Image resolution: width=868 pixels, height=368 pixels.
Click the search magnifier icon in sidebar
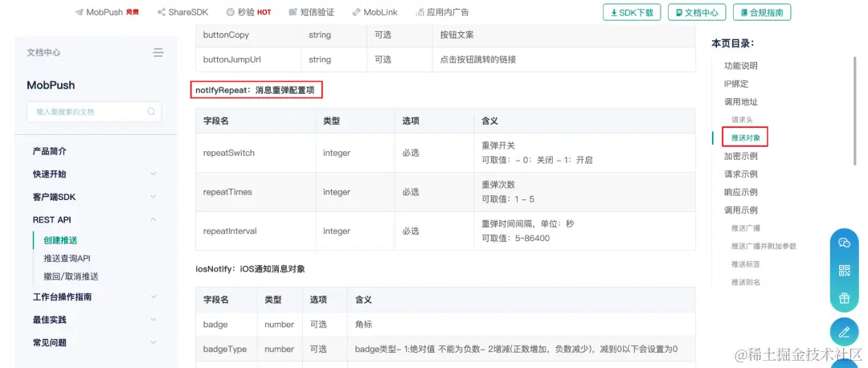tap(151, 111)
